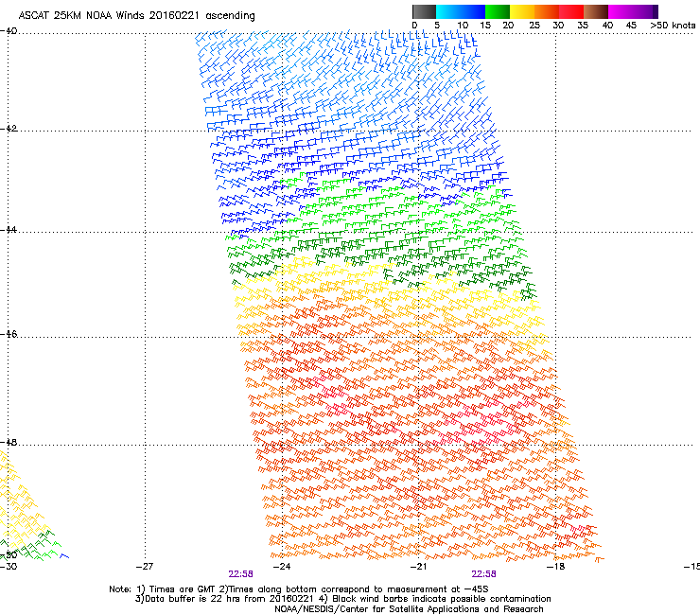700x615 pixels.
Task: Select the '-48' latitude axis label
Action: point(9,442)
